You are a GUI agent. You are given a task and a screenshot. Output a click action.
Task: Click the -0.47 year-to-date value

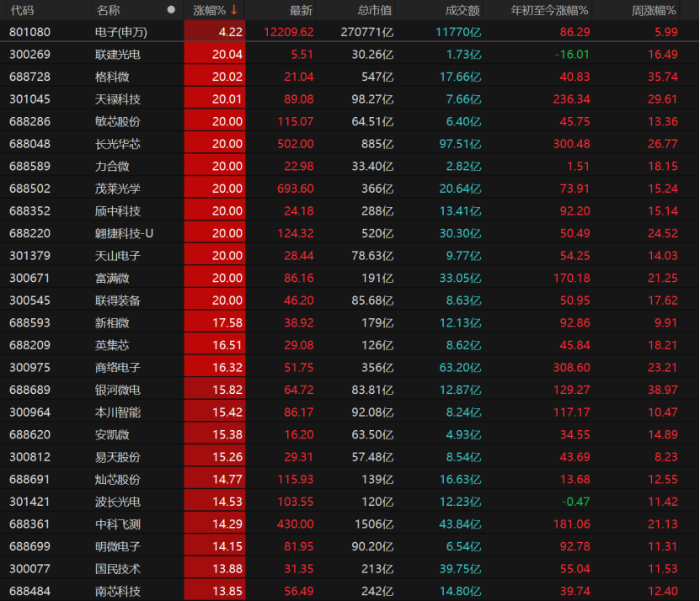pos(575,502)
